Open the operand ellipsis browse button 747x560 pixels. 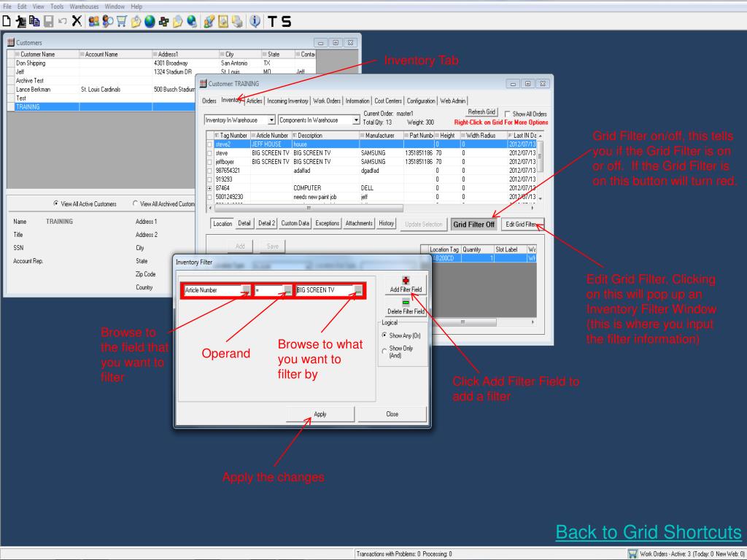pyautogui.click(x=287, y=290)
